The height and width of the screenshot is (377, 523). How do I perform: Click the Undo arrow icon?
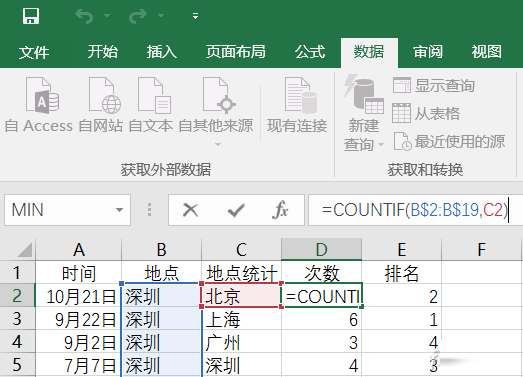(x=84, y=16)
